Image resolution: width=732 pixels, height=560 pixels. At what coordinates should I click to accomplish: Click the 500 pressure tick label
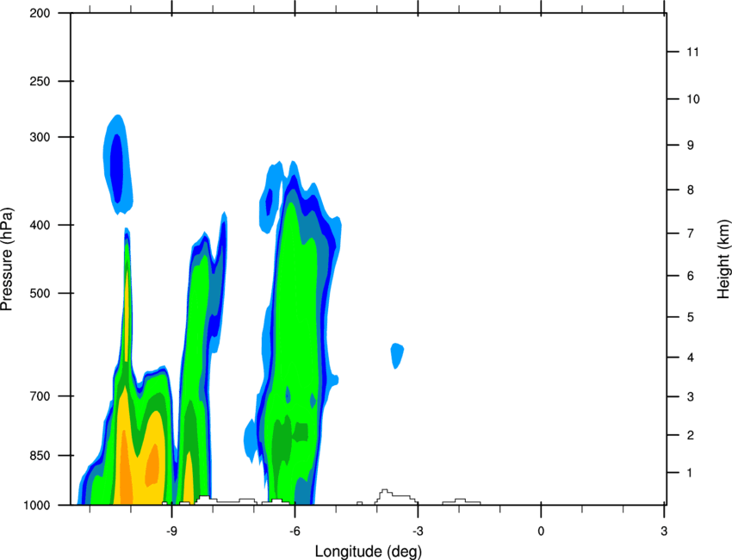40,293
